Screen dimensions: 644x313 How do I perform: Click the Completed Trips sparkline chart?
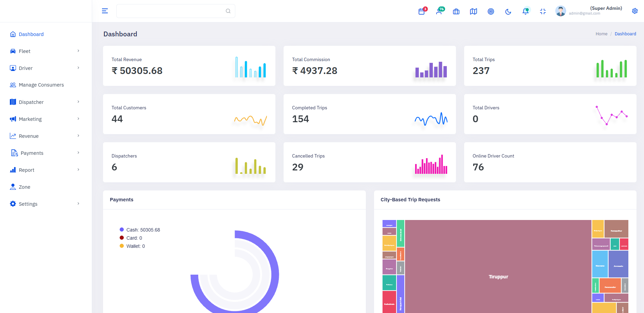coord(431,119)
